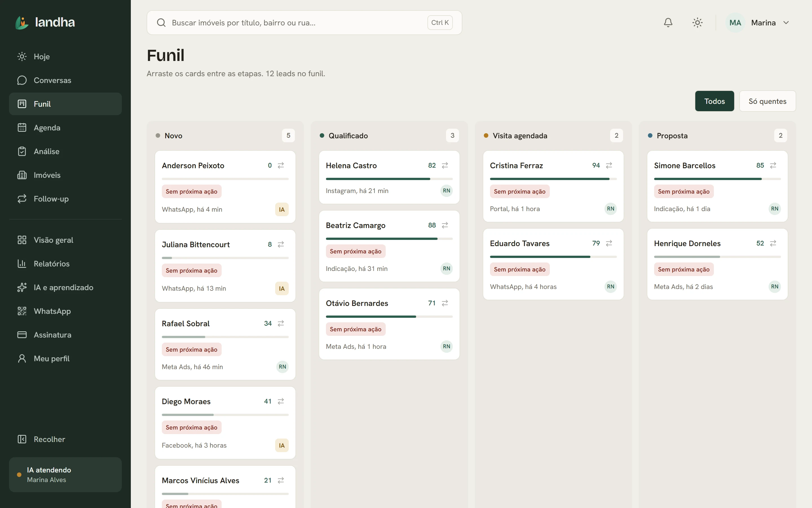Toggle light theme sun icon in header
The width and height of the screenshot is (812, 508).
click(x=697, y=23)
